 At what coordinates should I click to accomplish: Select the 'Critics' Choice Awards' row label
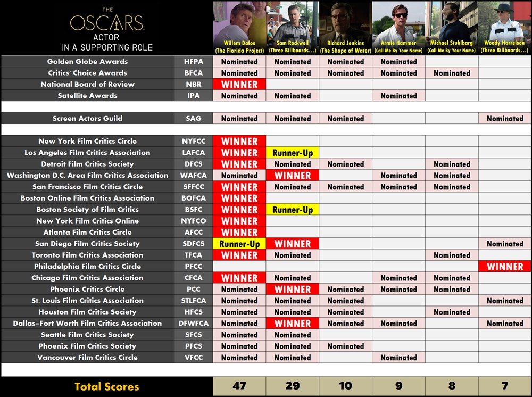click(88, 73)
